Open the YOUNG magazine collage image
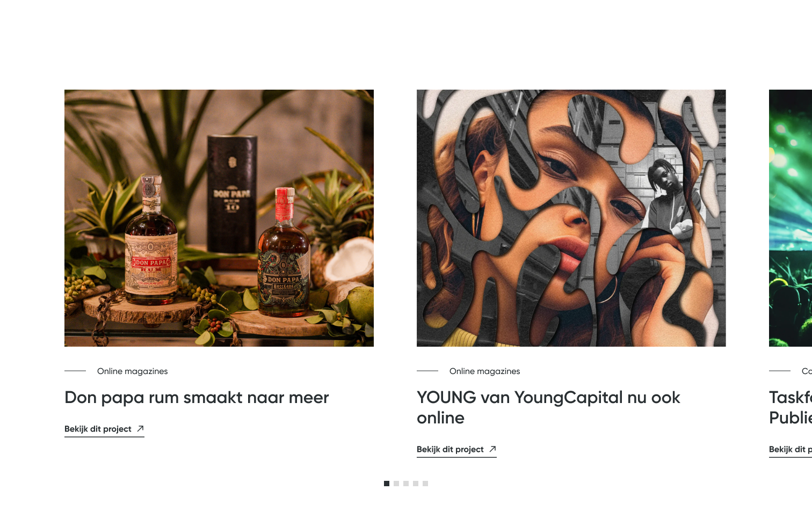 [x=571, y=218]
